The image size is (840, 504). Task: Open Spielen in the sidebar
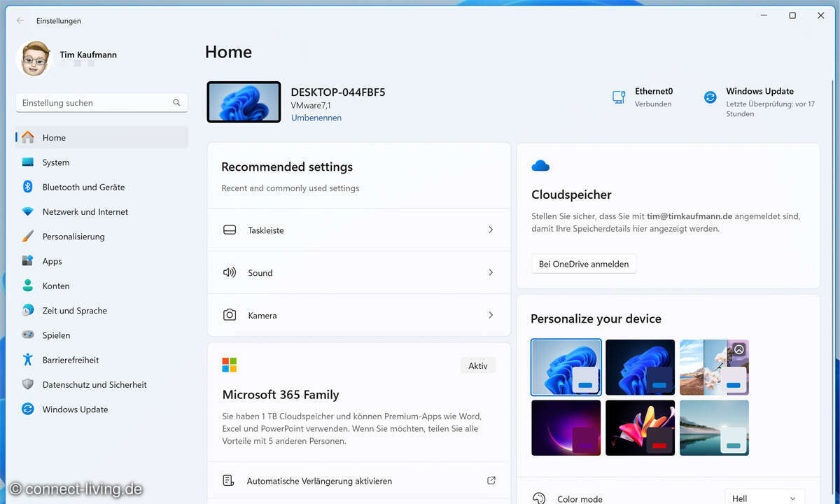[x=102, y=335]
